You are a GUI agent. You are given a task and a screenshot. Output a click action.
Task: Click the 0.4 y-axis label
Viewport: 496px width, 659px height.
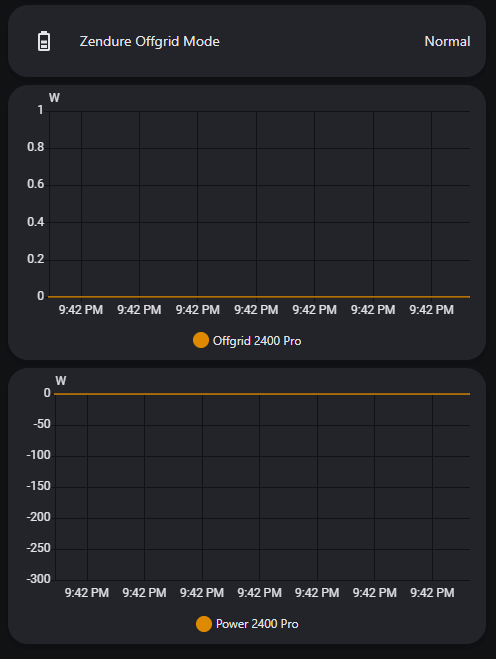(x=35, y=221)
